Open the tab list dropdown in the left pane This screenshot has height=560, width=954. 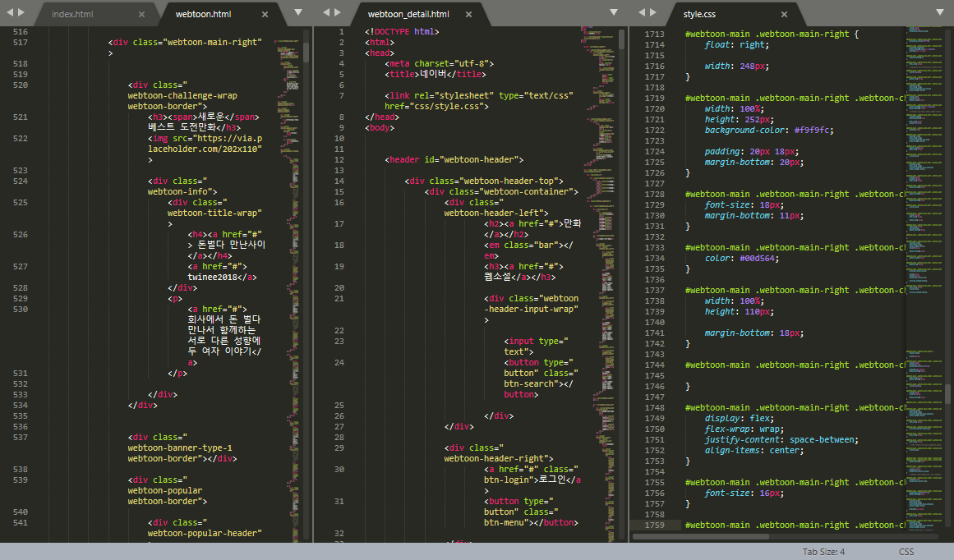tap(298, 12)
